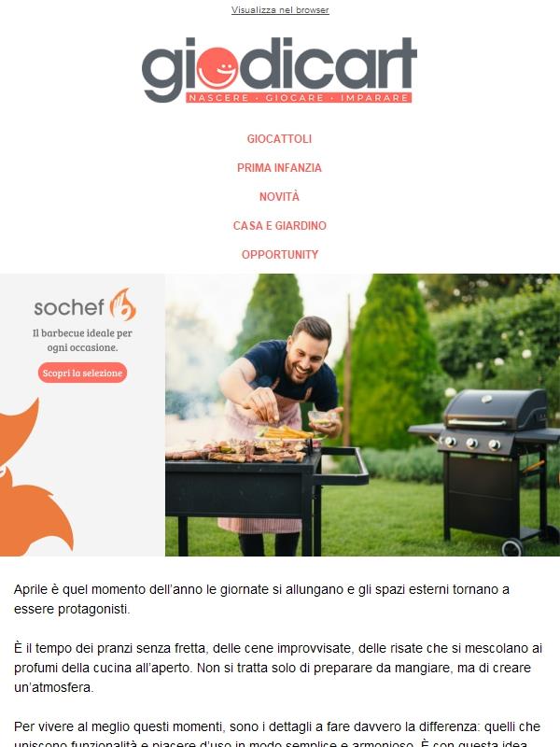
Task: Click the 'Il barbecue ideale per ogni occasione' tagline
Action: [x=82, y=340]
